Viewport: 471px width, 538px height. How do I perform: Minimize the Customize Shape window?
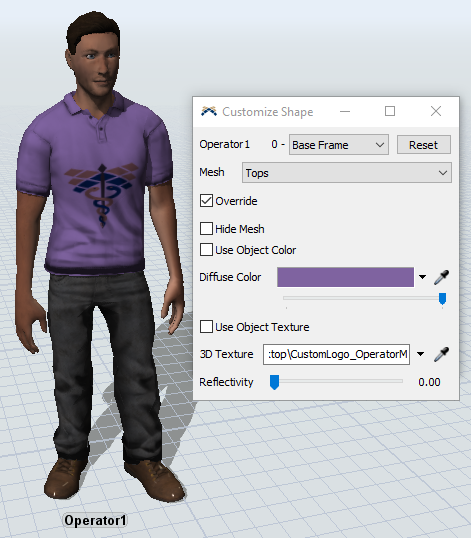pyautogui.click(x=345, y=112)
